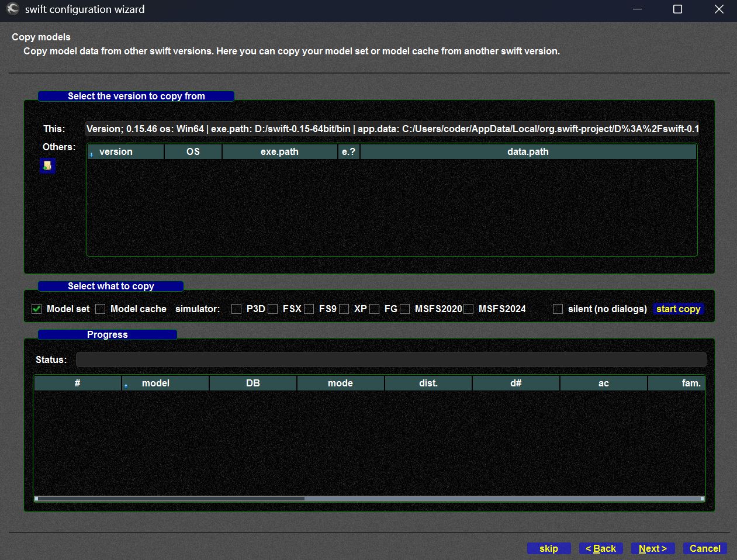The height and width of the screenshot is (560, 737).
Task: Uncheck the Model set checkbox
Action: [36, 309]
